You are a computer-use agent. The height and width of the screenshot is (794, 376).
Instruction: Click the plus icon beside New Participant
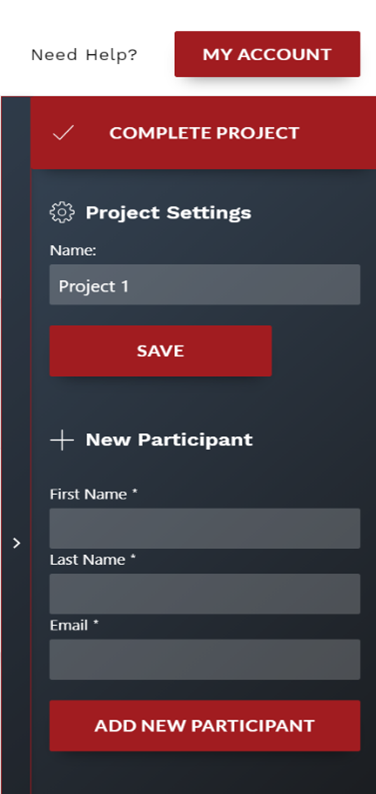click(x=62, y=440)
